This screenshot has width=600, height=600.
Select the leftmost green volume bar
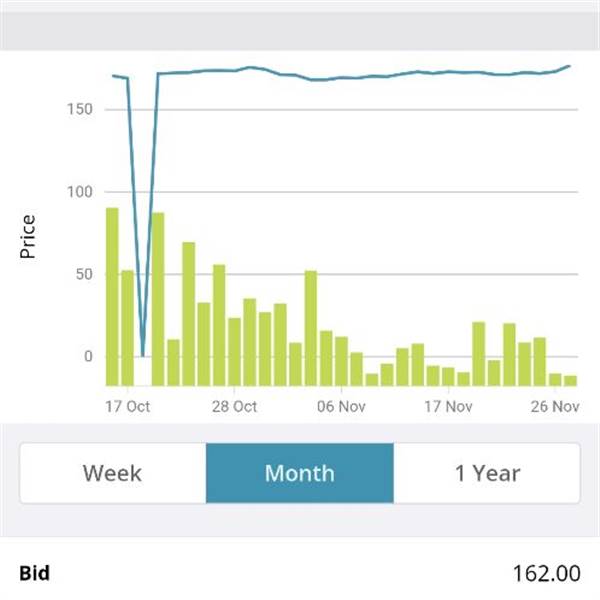112,296
